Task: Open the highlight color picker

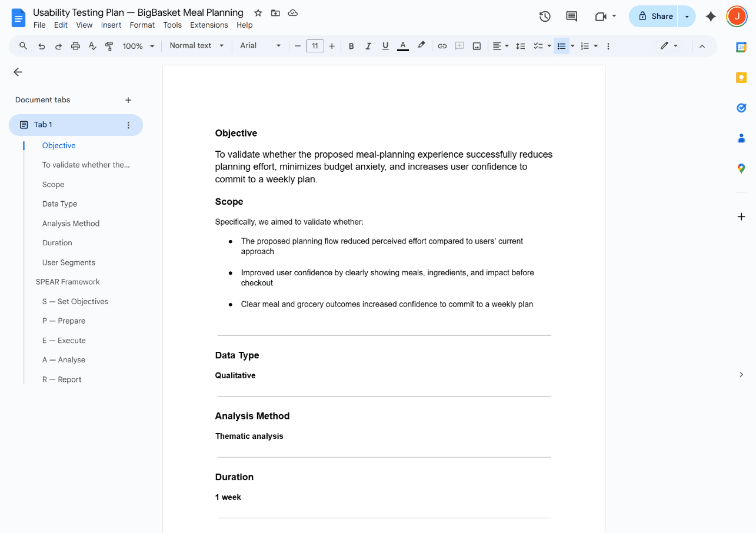Action: [421, 46]
